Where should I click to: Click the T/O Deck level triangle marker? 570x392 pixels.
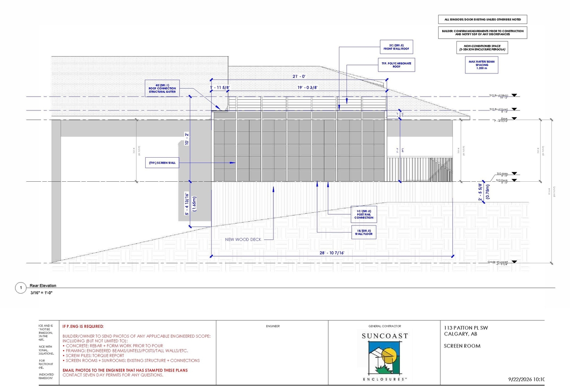point(514,180)
